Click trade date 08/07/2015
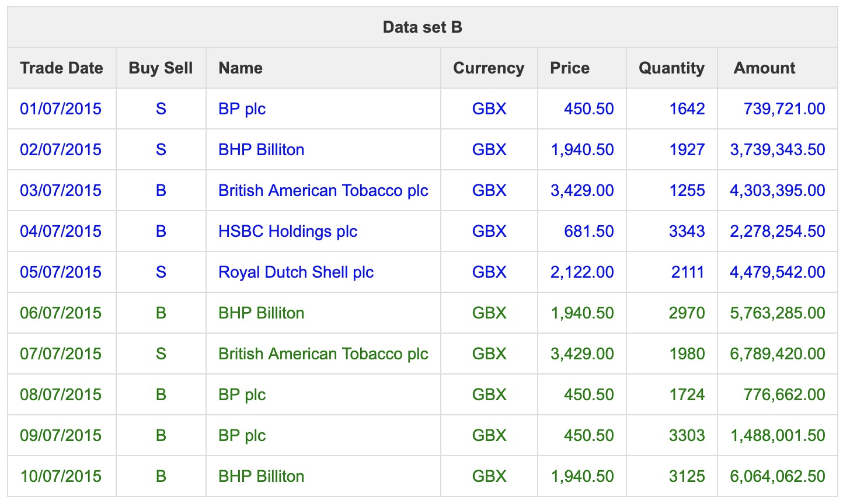843x504 pixels. (61, 395)
